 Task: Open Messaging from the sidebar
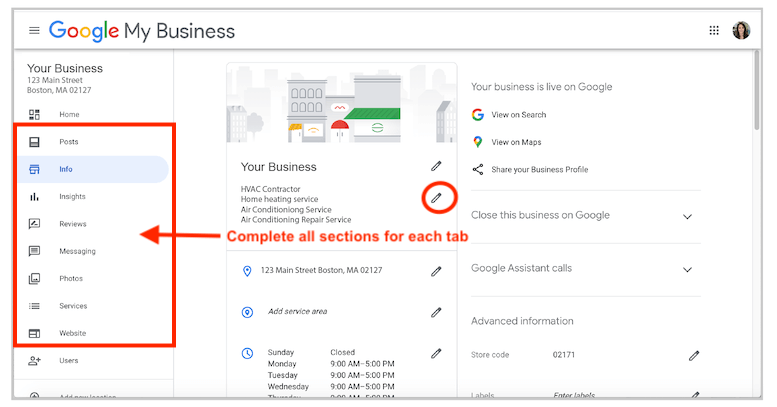click(x=76, y=251)
